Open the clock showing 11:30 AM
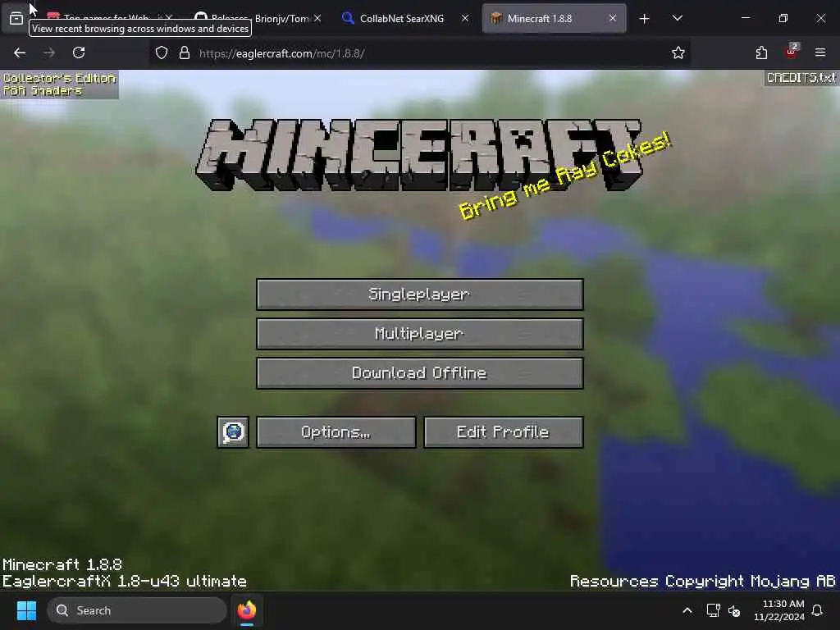The image size is (840, 630). (779, 610)
